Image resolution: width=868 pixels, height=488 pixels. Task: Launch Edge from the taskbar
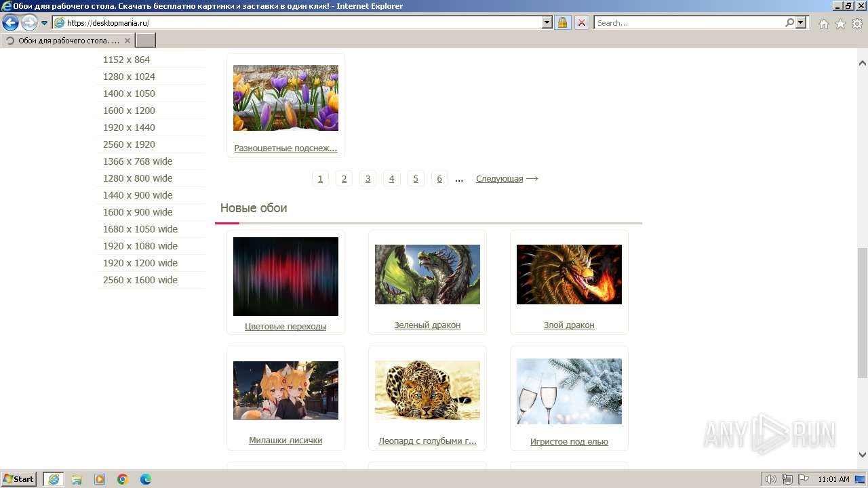146,479
